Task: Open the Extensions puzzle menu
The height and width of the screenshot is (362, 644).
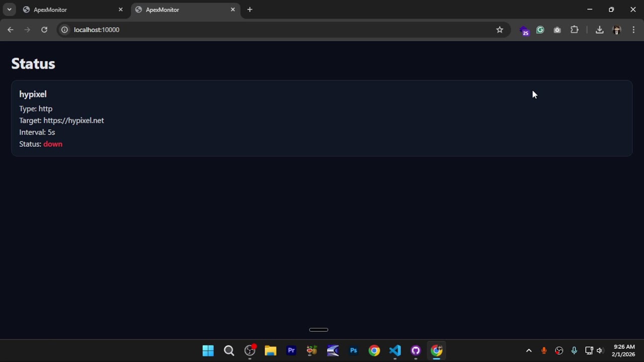Action: [575, 30]
